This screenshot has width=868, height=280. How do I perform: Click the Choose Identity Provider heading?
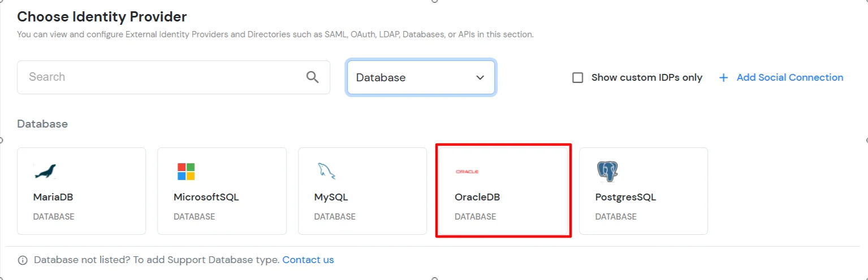[x=102, y=17]
